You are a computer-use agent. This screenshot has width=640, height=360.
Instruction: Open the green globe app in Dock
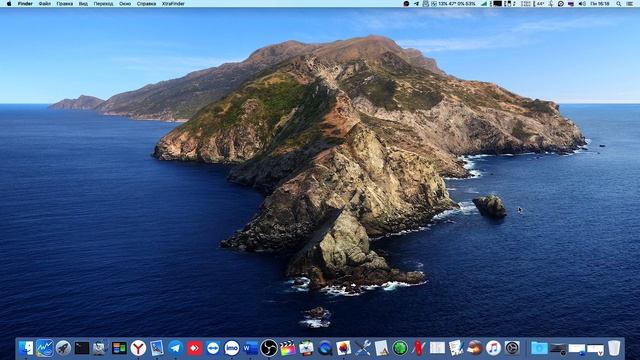400,348
